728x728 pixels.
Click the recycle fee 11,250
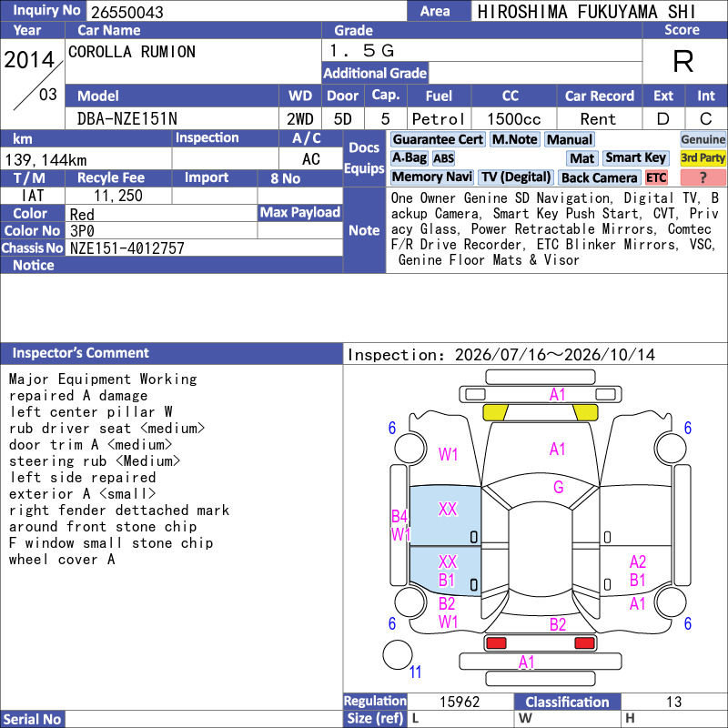[118, 196]
